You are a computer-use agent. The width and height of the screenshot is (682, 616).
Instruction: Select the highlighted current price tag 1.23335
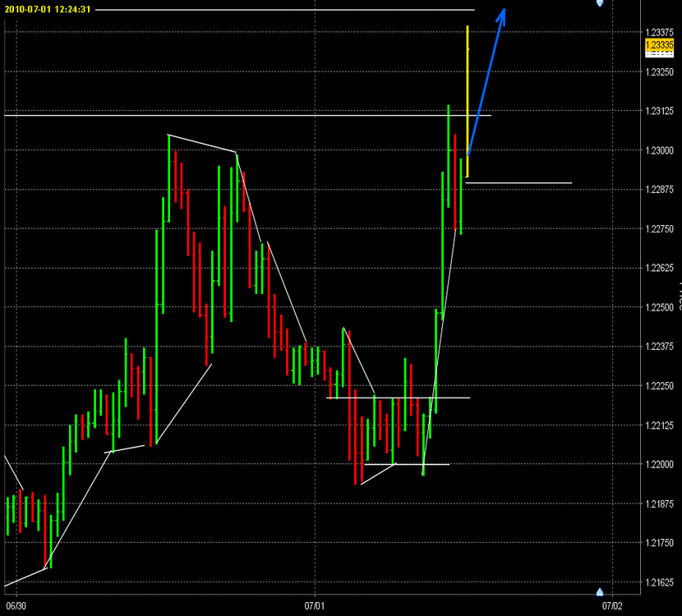659,45
